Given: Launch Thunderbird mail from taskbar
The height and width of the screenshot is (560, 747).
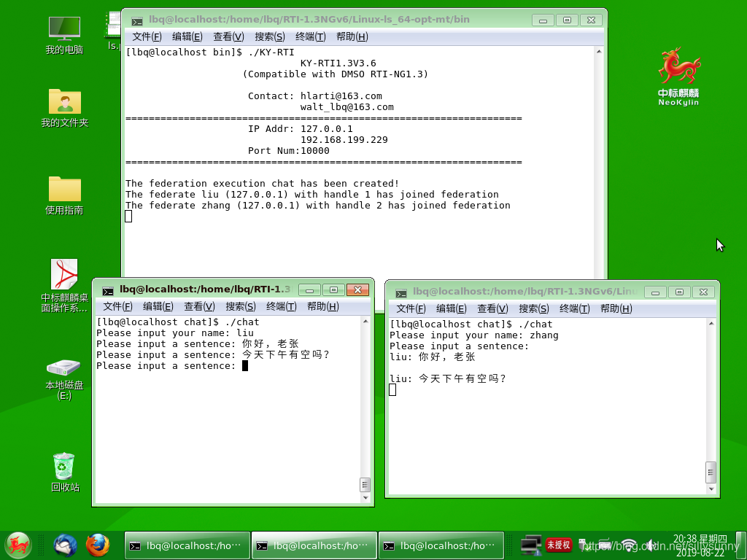Looking at the screenshot, I should click(65, 545).
